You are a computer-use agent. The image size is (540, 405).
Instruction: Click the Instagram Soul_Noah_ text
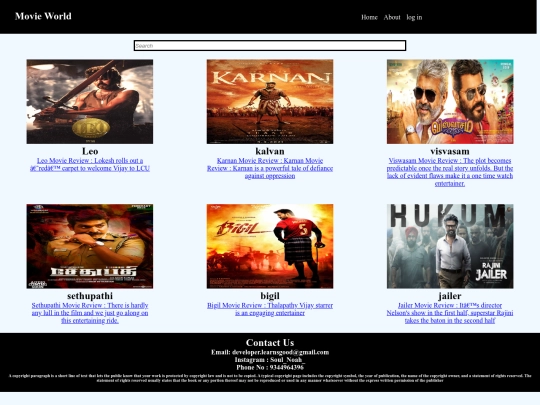(270, 360)
